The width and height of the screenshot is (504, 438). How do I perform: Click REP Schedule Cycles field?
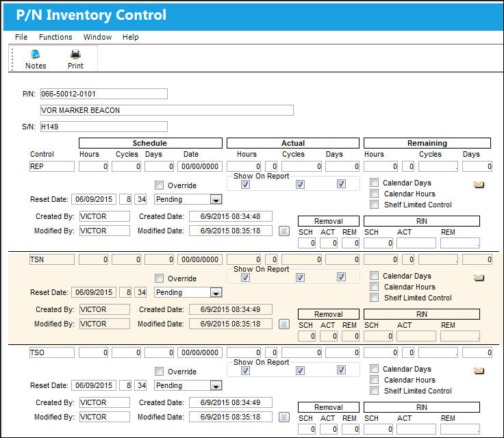(x=126, y=166)
